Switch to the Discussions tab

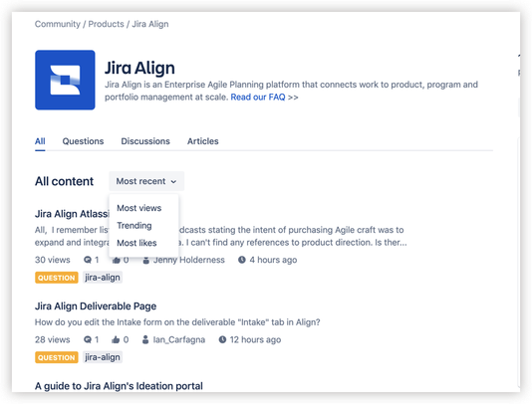point(145,141)
